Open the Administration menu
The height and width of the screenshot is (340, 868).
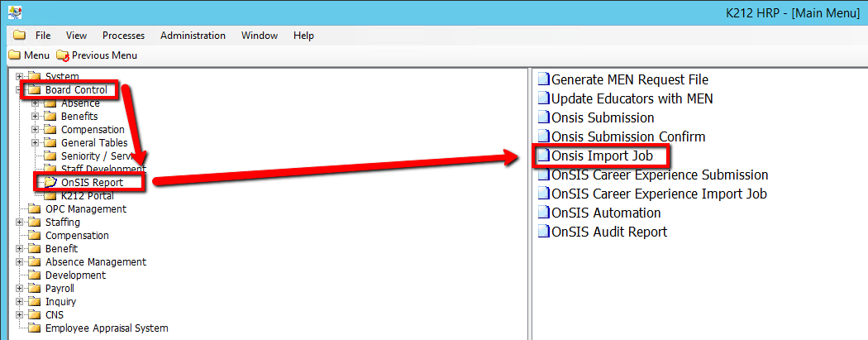pos(193,36)
